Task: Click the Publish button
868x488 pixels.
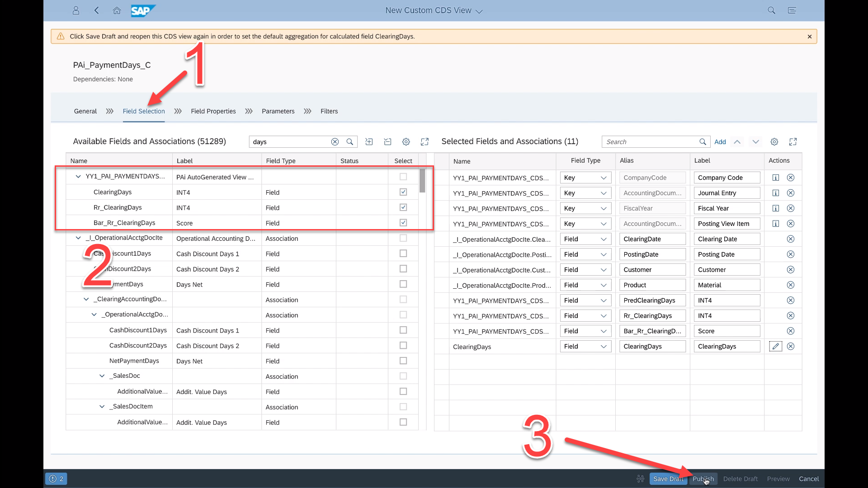Action: click(x=703, y=479)
